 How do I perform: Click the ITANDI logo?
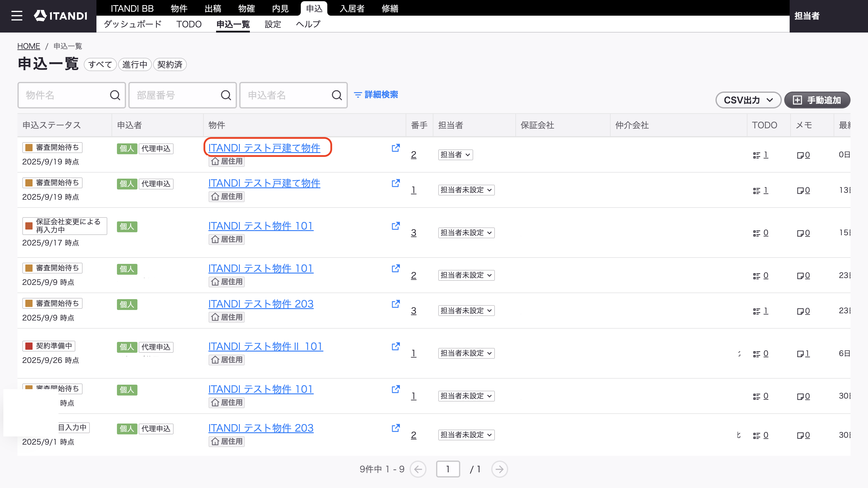61,15
